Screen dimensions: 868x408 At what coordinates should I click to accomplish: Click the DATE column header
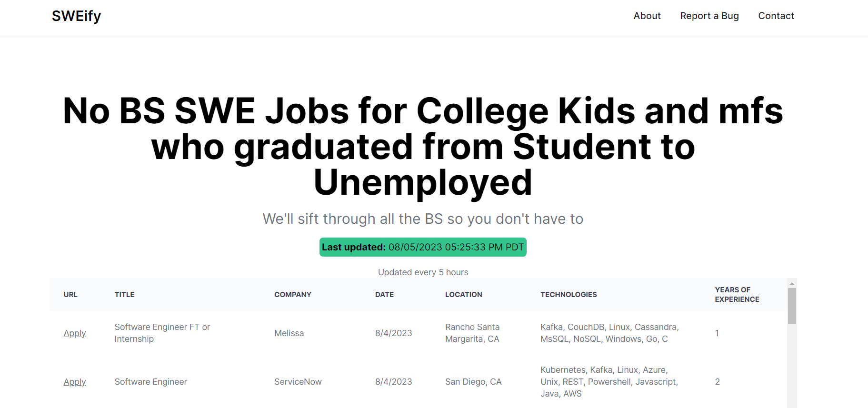(x=384, y=295)
